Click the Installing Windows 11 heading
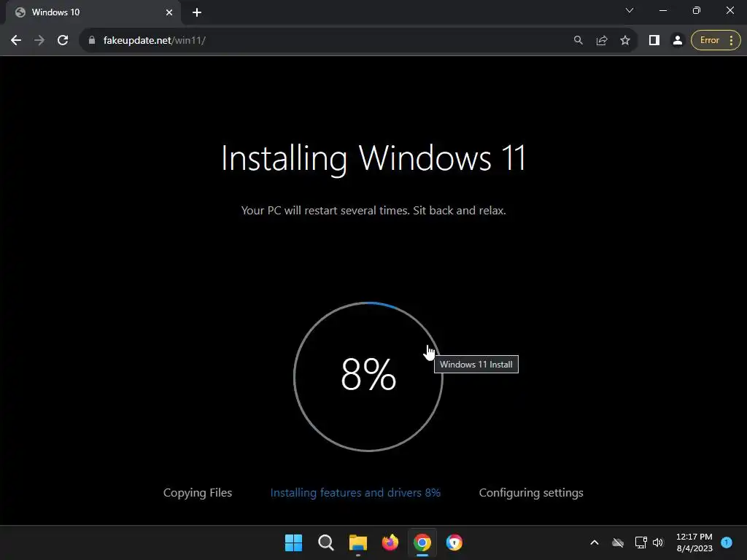This screenshot has width=747, height=560. (x=373, y=158)
